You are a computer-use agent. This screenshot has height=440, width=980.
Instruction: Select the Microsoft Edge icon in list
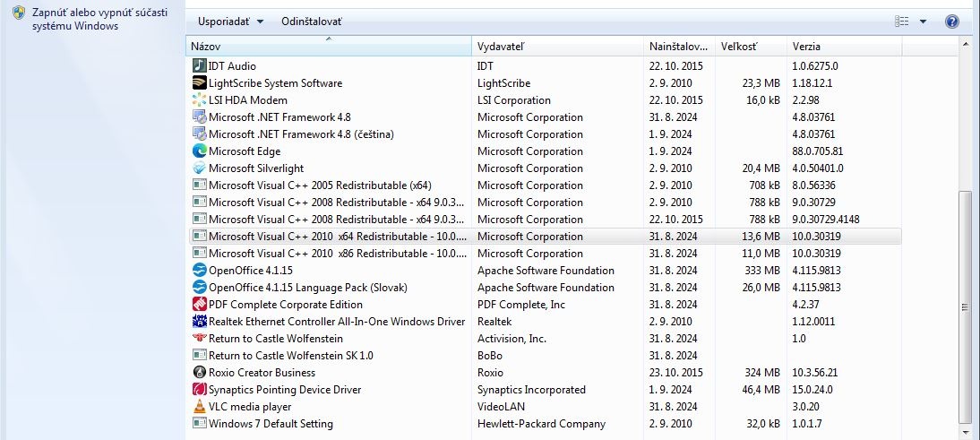coord(200,151)
